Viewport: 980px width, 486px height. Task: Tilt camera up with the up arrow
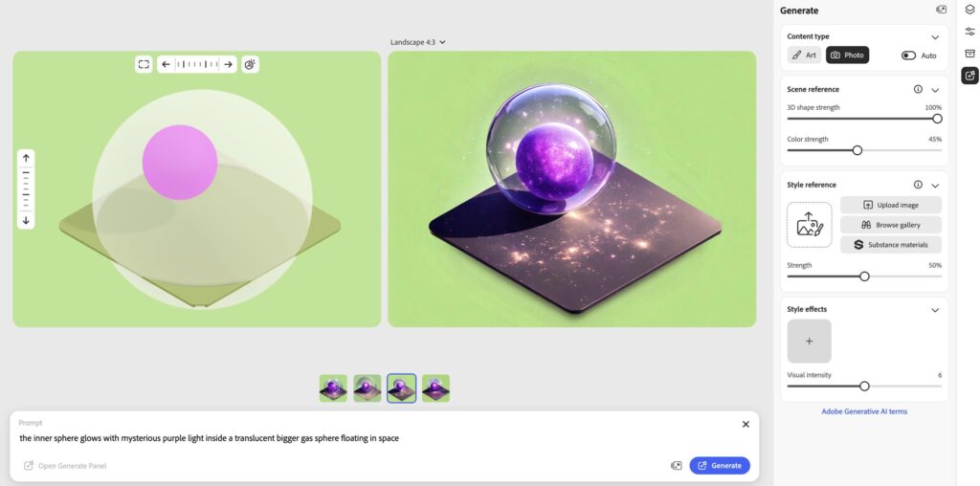pyautogui.click(x=26, y=159)
